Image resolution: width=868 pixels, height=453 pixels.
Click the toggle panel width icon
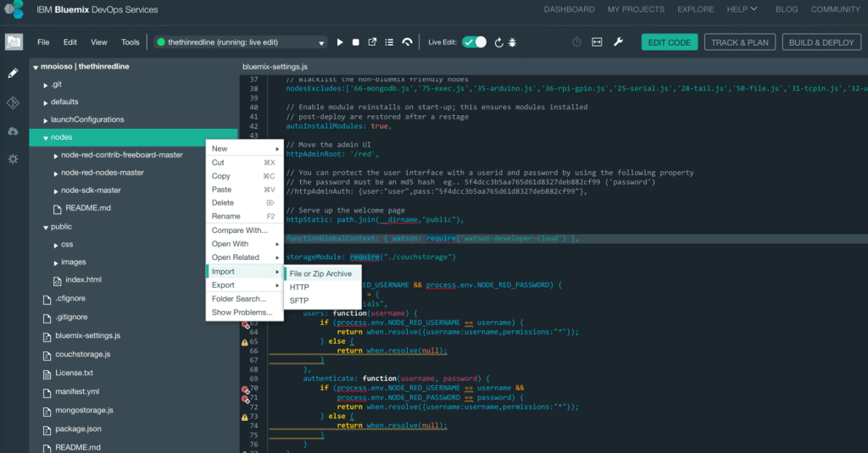tap(597, 42)
